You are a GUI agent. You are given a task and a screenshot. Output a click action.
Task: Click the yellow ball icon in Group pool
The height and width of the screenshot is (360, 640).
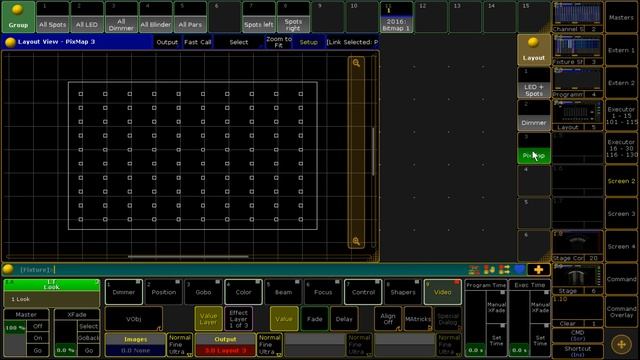[x=18, y=10]
